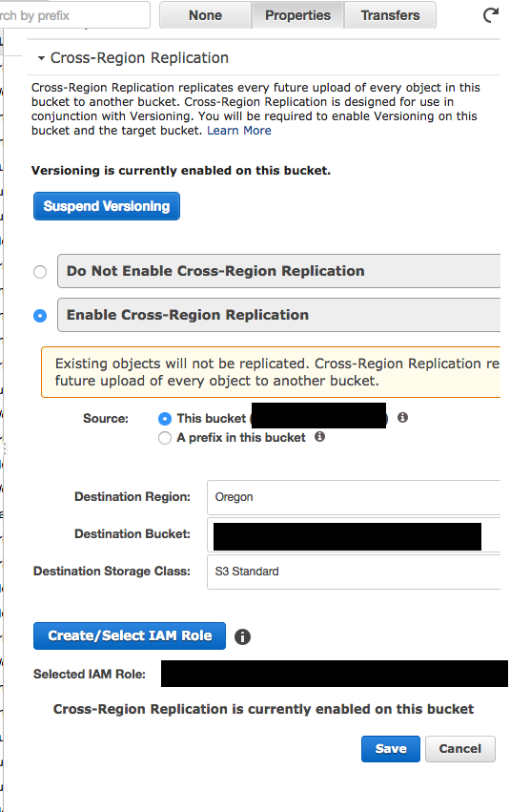This screenshot has height=812, width=510.
Task: Choose This bucket as source
Action: [x=165, y=419]
